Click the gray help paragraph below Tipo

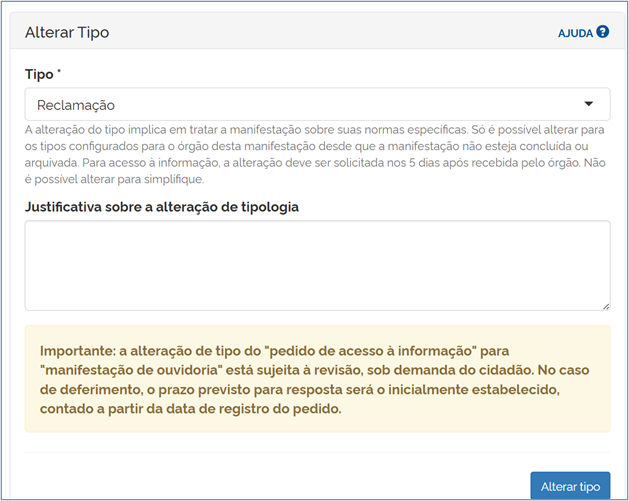(x=316, y=153)
